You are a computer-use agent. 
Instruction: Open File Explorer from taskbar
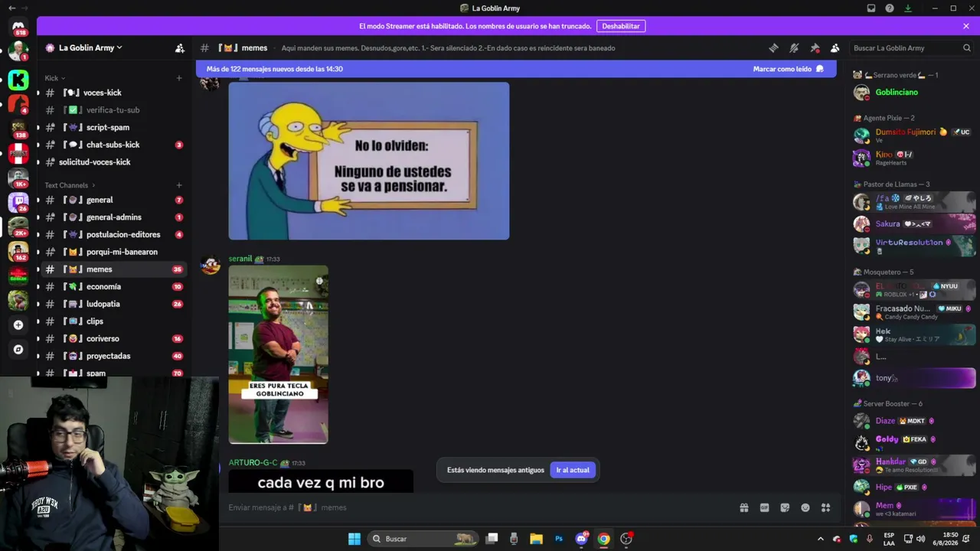click(536, 539)
